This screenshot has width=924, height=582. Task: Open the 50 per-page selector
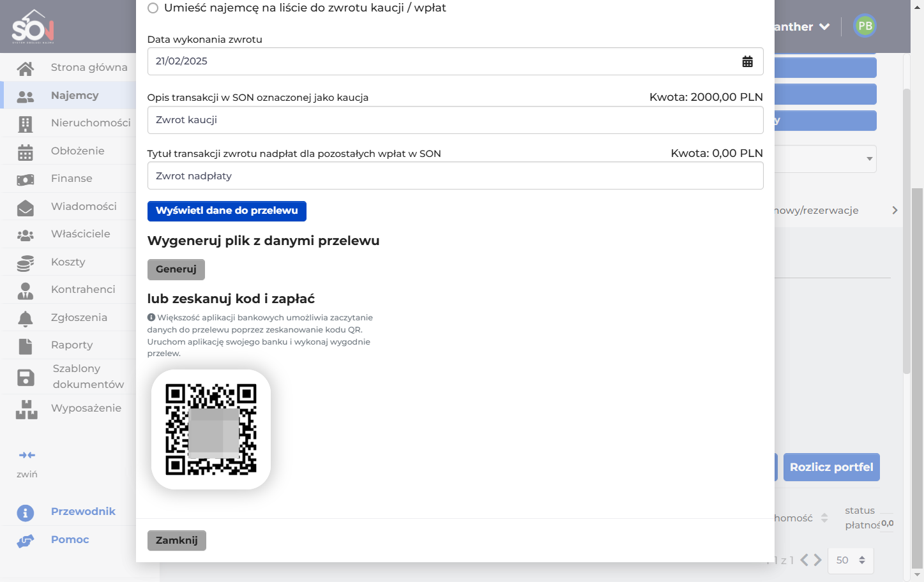point(851,560)
